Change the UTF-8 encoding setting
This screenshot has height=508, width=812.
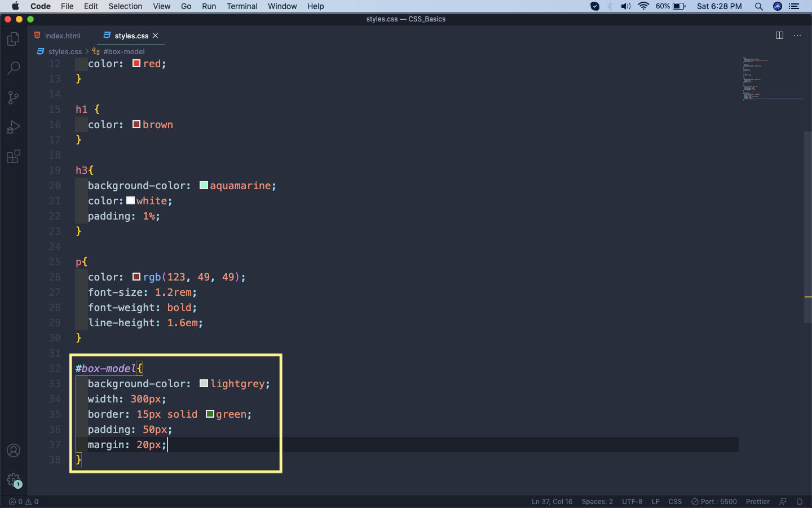[x=632, y=501]
